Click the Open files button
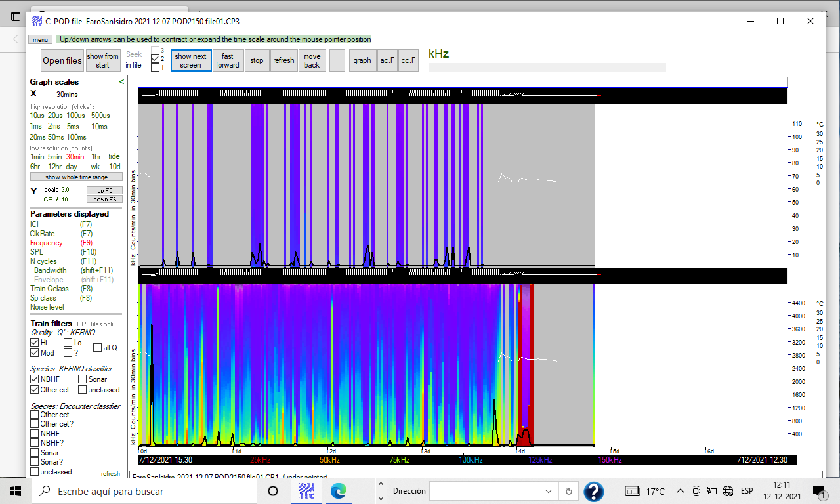The image size is (840, 504). 62,60
